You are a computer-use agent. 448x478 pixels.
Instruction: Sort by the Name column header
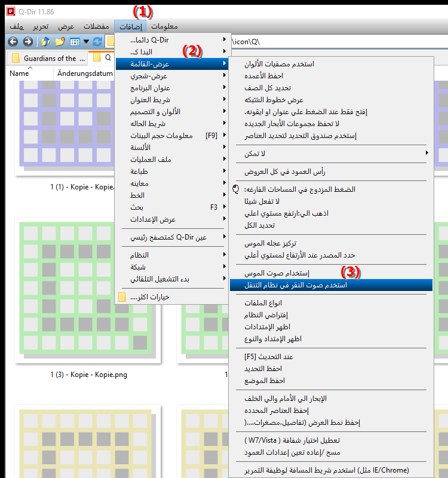click(x=30, y=73)
